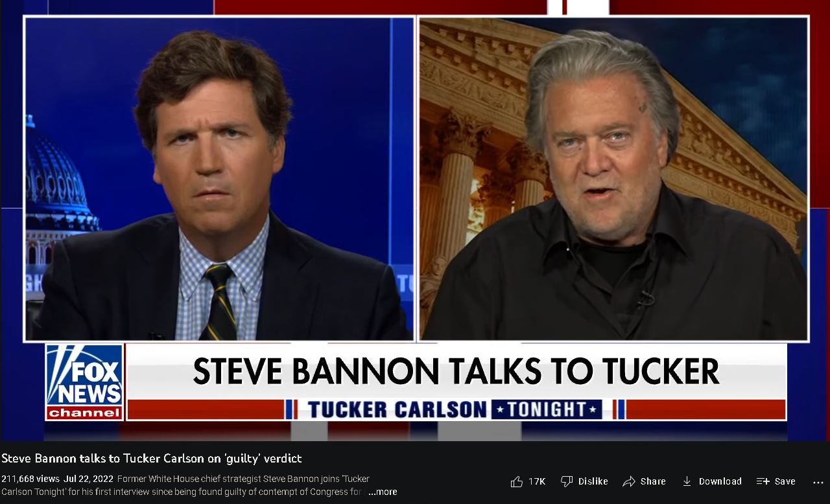830x504 pixels.
Task: Click the Save button label
Action: tap(785, 481)
